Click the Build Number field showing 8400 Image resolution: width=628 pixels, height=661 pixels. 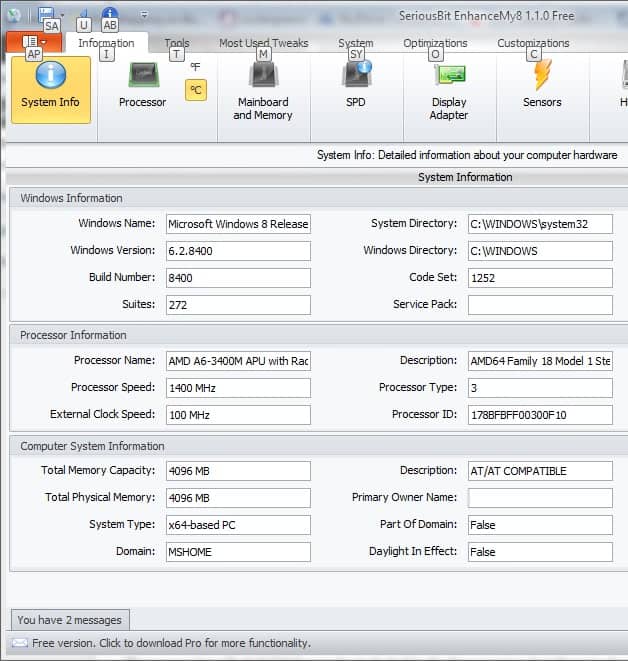[239, 278]
